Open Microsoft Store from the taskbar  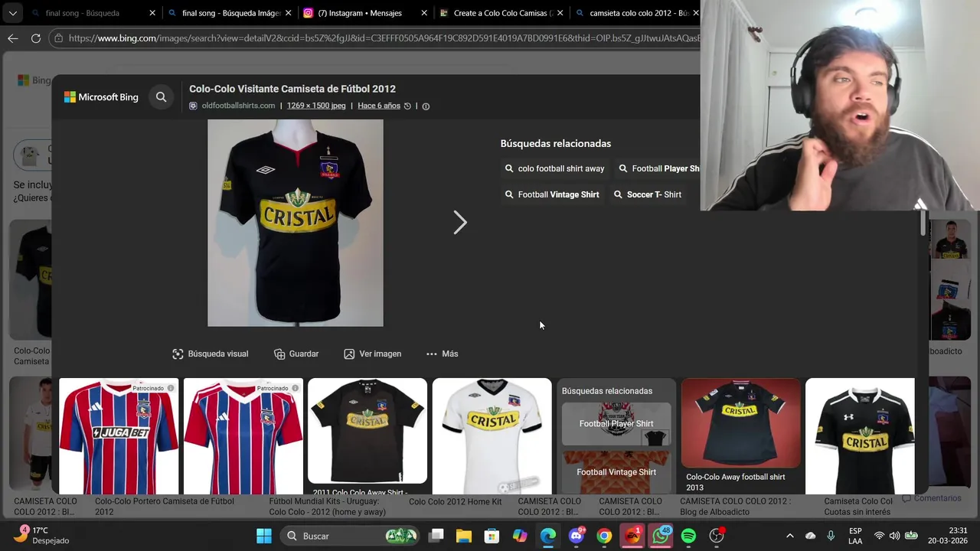[492, 536]
